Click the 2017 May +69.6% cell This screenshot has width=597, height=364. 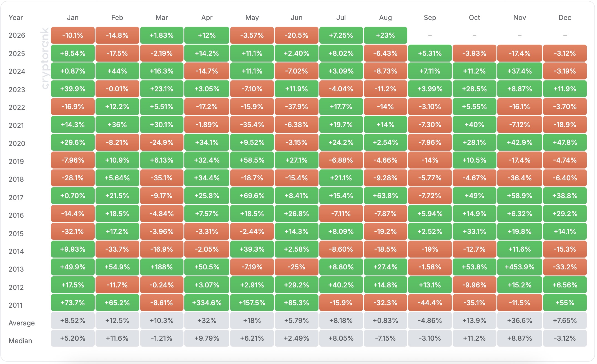pyautogui.click(x=252, y=196)
